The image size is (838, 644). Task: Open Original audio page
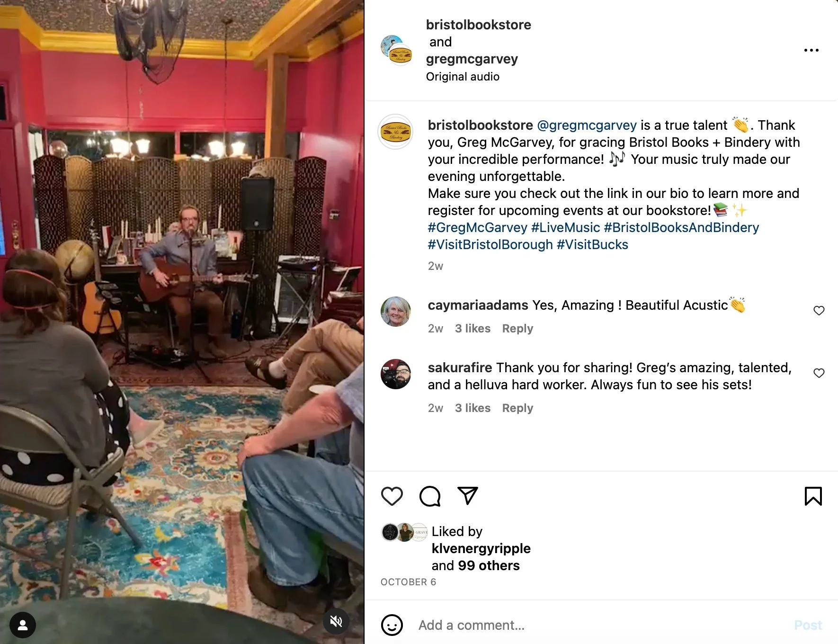(463, 77)
